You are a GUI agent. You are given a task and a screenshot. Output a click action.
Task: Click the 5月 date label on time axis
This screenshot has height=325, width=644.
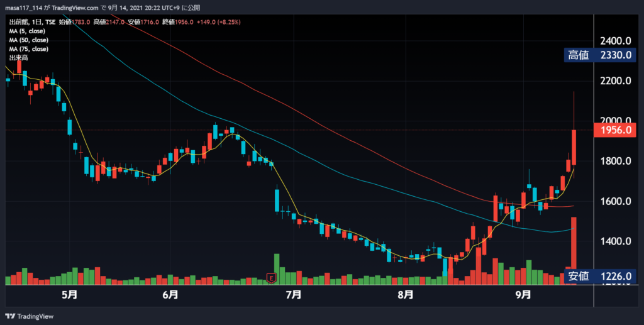coord(70,295)
